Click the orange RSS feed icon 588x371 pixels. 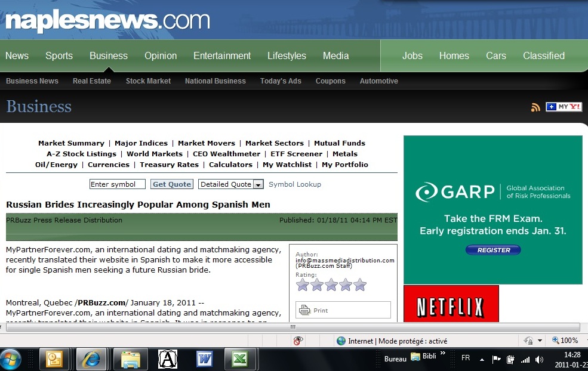(535, 107)
